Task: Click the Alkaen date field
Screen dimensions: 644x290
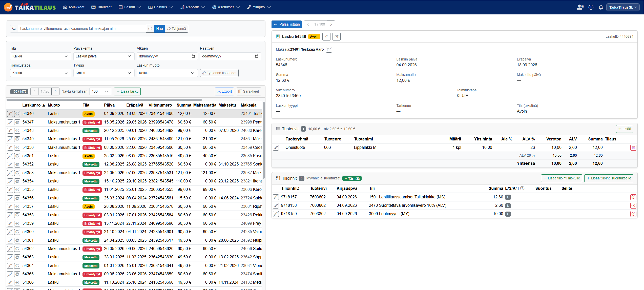Action: pos(167,56)
